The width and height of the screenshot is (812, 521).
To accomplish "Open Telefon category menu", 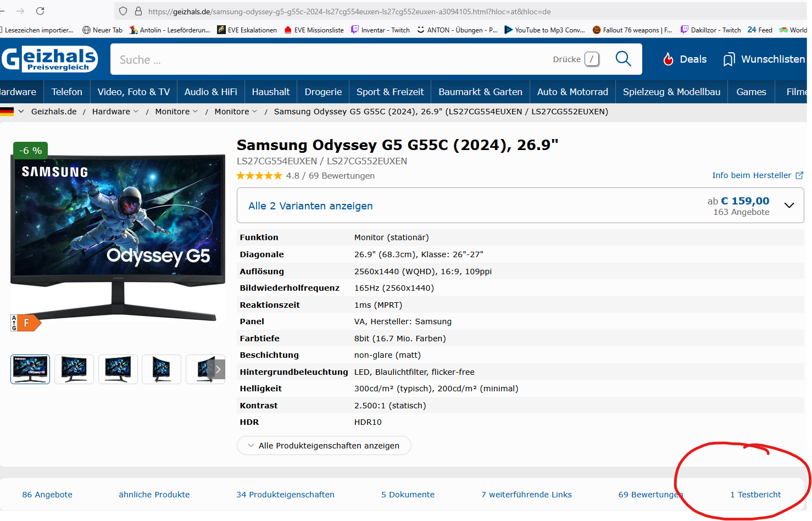I will [x=67, y=92].
